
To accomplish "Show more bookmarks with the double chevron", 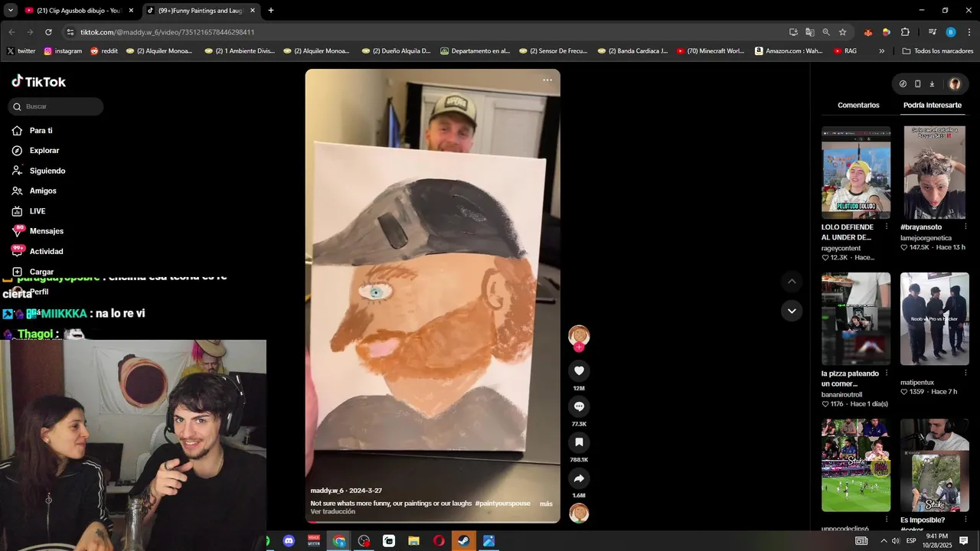I will (882, 51).
